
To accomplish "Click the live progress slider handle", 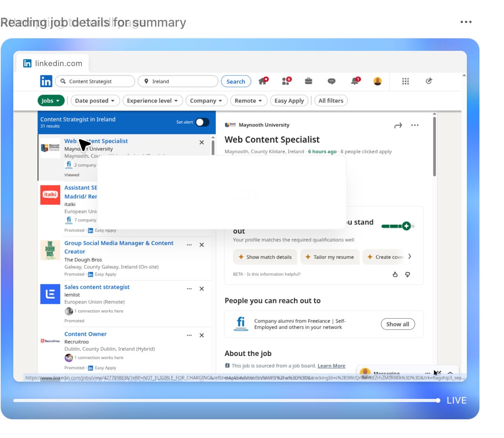I will [x=438, y=400].
